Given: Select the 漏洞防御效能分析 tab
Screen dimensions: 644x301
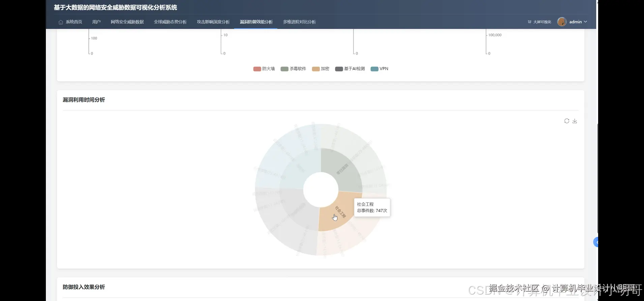Looking at the screenshot, I should pos(256,22).
